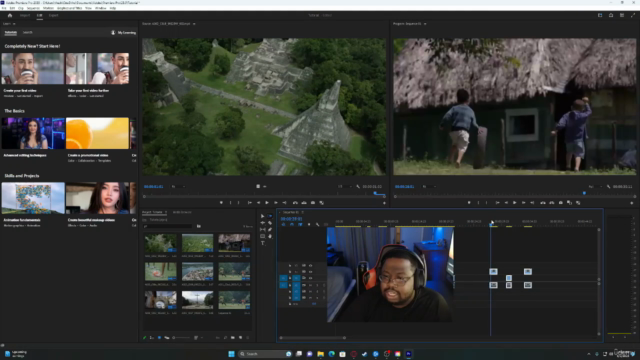
Task: Open the Markers menu
Action: [x=48, y=8]
